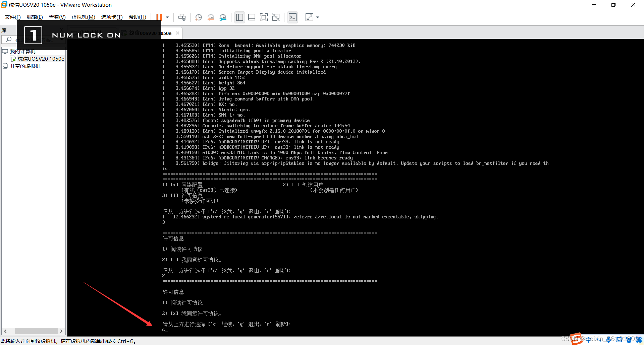Image resolution: width=644 pixels, height=345 pixels.
Task: Restore down the VMware Workstation window
Action: coord(613,5)
